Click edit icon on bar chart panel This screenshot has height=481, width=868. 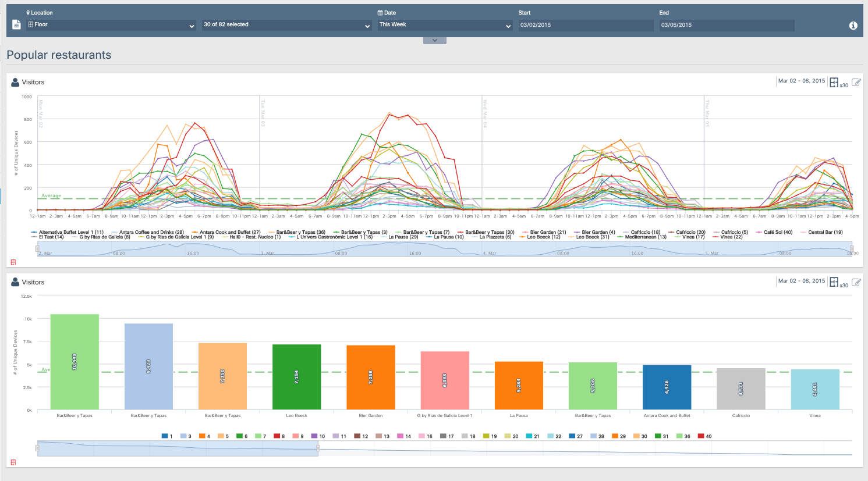coord(856,282)
